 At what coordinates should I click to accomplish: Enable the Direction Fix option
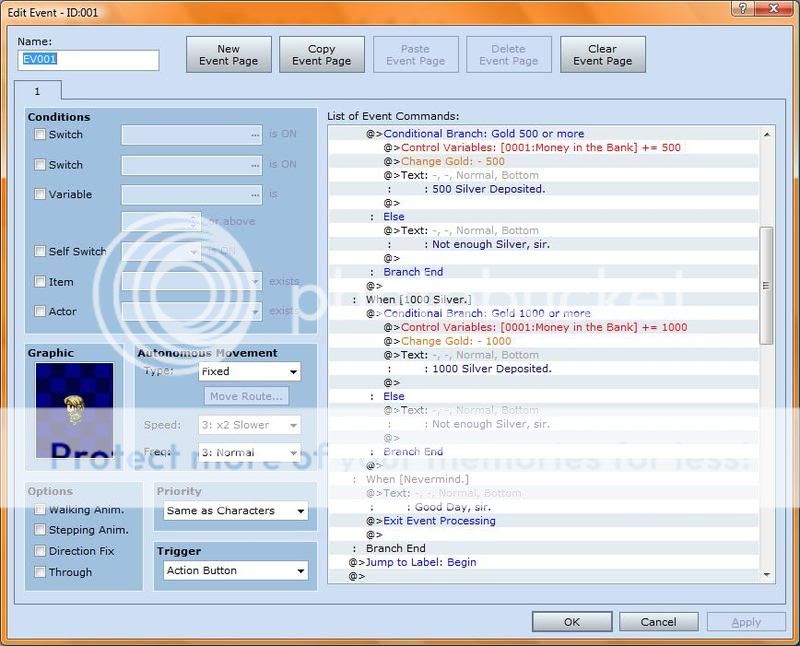[40, 551]
